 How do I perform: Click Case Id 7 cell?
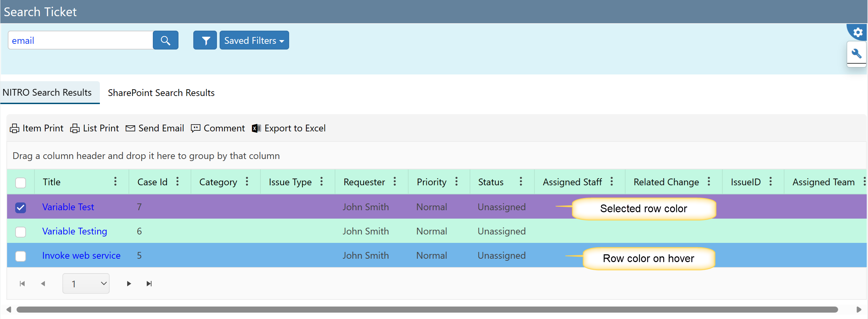pyautogui.click(x=139, y=207)
